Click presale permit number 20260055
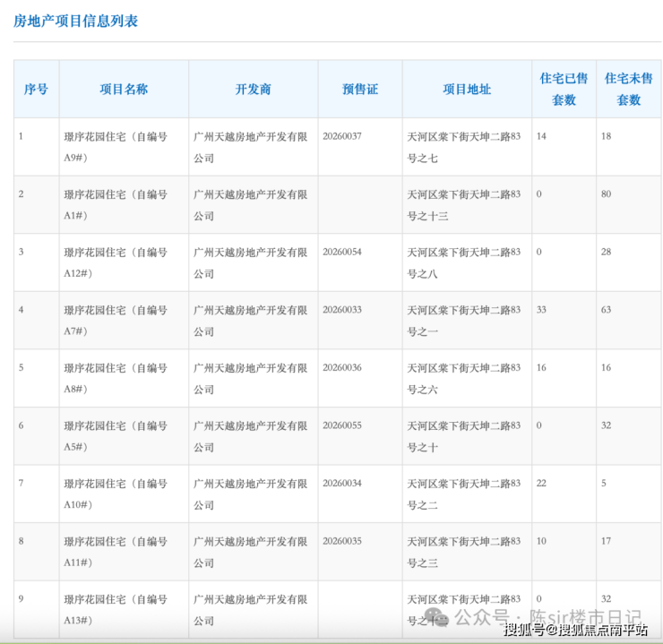The width and height of the screenshot is (663, 644). coord(342,425)
